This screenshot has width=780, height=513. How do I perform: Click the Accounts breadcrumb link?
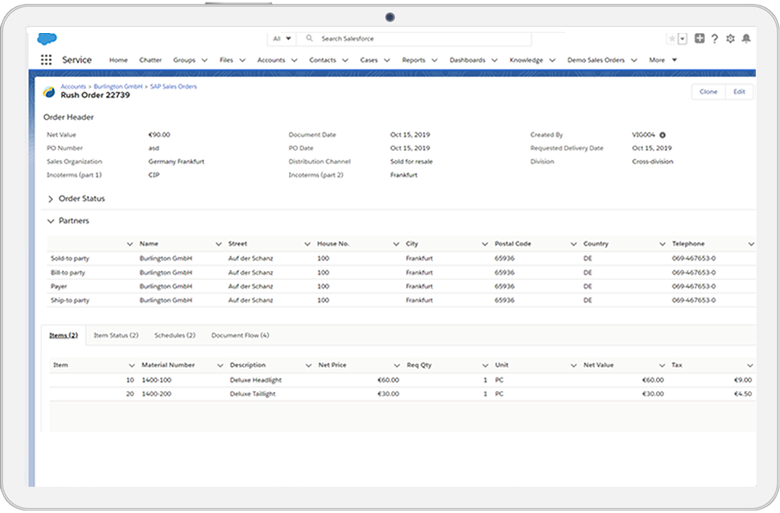[x=73, y=87]
